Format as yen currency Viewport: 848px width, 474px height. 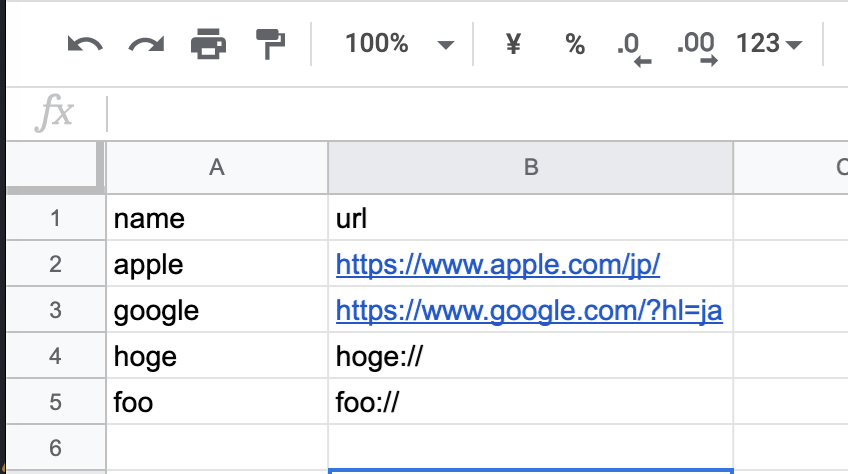coord(513,43)
